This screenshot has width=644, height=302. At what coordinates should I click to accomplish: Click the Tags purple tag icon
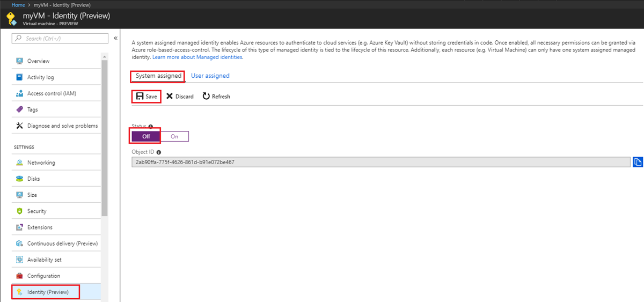(19, 109)
